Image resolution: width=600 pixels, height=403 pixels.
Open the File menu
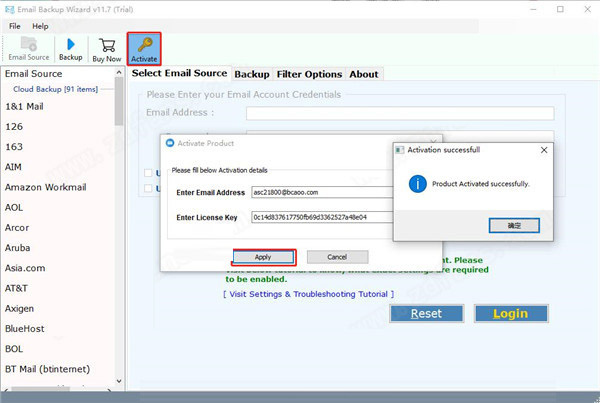pyautogui.click(x=14, y=25)
